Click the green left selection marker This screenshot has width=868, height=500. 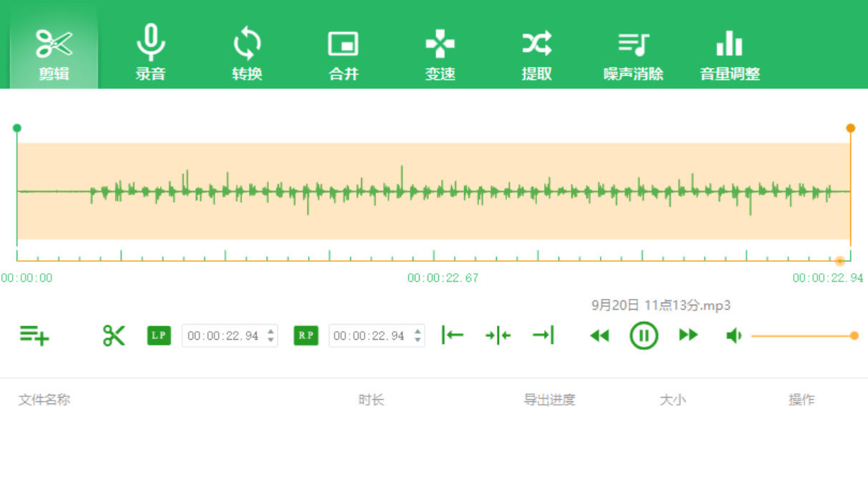point(17,128)
